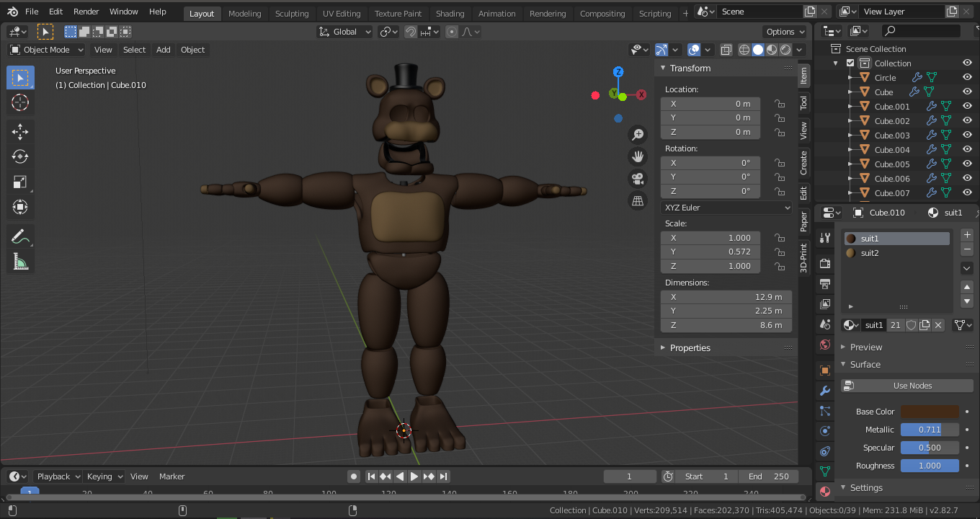Screen dimensions: 980x519
Task: Open the 3D-Print sidebar tab
Action: tap(803, 257)
